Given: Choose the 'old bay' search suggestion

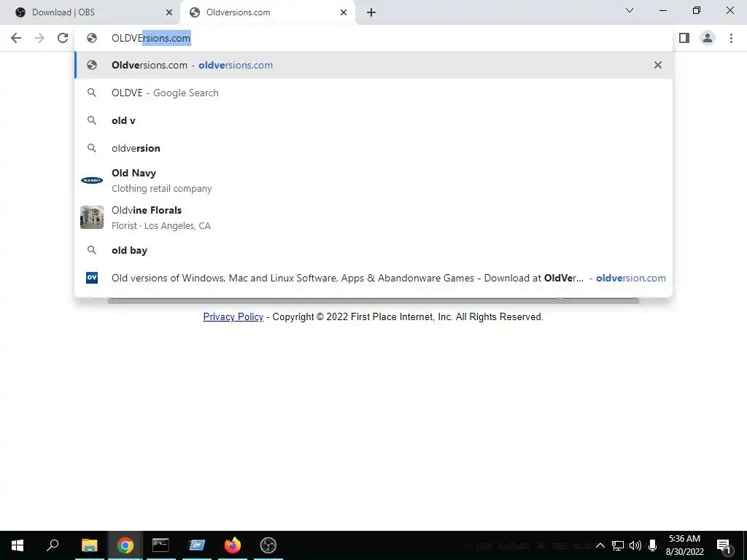Looking at the screenshot, I should click(373, 251).
